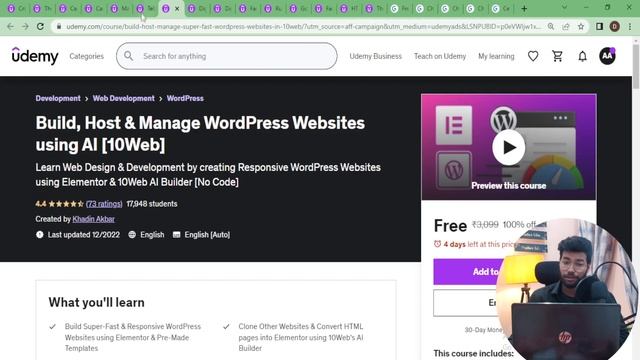This screenshot has width=640, height=360.
Task: Open the notifications bell icon
Action: click(582, 56)
